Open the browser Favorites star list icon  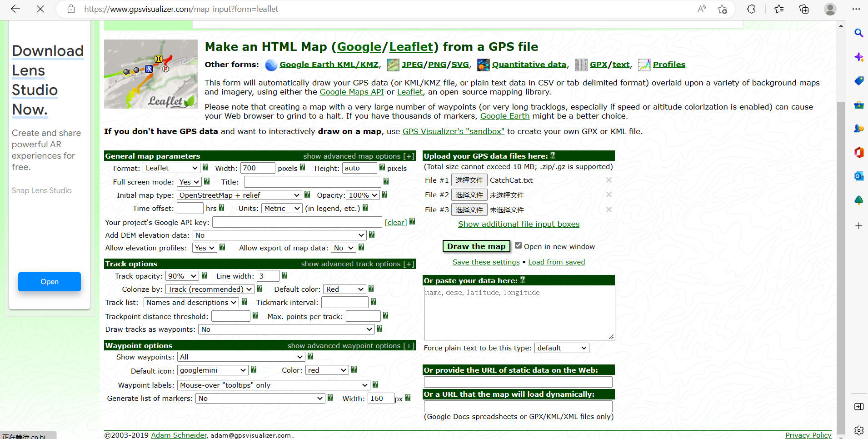779,9
